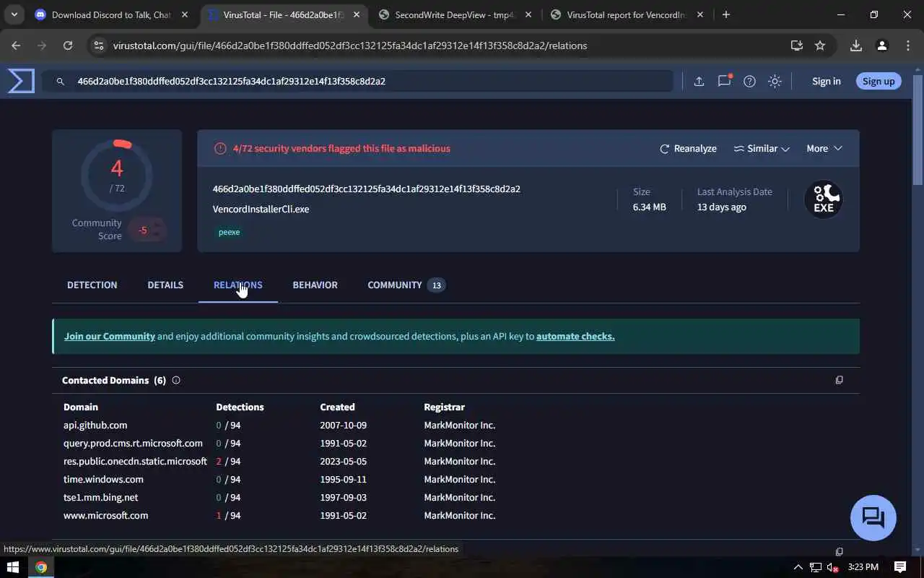The image size is (924, 578).
Task: Open the tab search dropdown arrow
Action: [14, 14]
